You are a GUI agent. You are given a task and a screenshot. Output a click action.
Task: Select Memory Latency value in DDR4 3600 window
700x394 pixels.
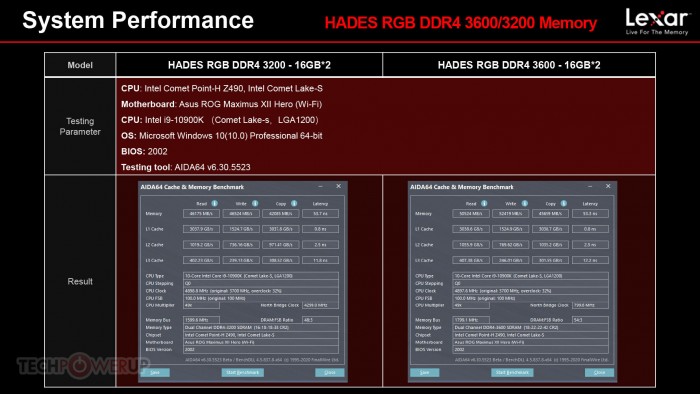590,214
